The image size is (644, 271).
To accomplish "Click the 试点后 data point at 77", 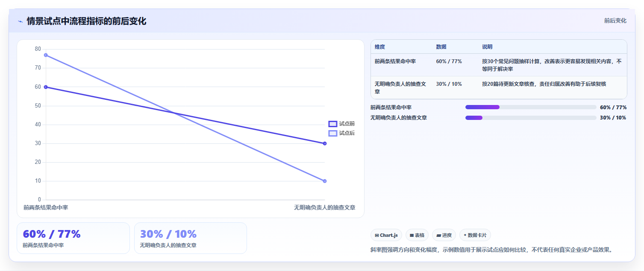I will tap(46, 55).
